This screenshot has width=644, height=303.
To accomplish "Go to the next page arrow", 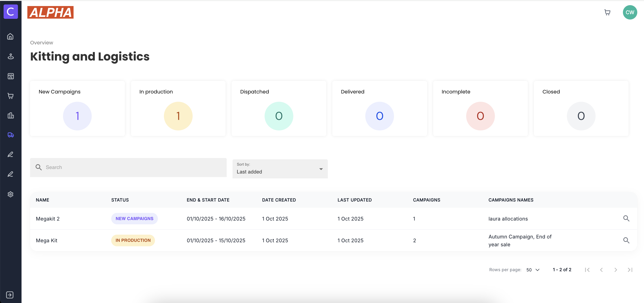I will coord(616,270).
